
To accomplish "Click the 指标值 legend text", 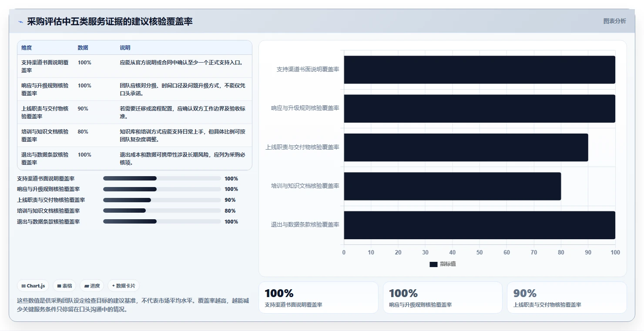I will coord(448,264).
